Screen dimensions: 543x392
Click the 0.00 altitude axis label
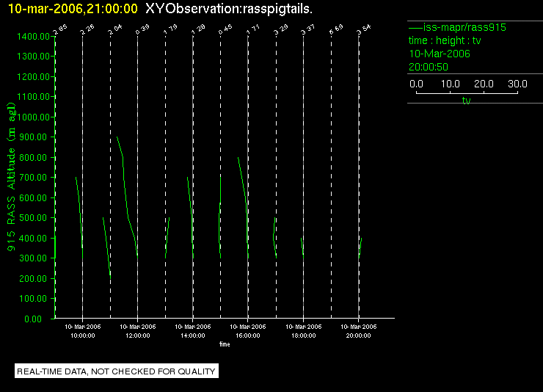(33, 319)
